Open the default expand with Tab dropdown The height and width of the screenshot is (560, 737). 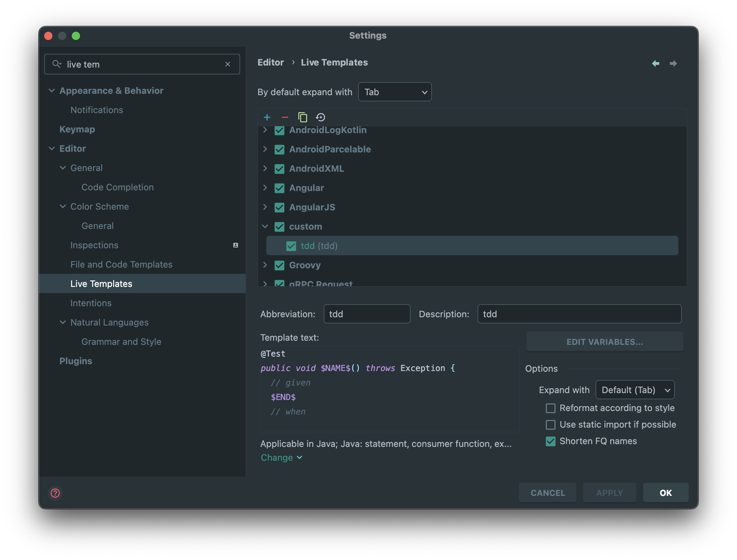(x=395, y=92)
